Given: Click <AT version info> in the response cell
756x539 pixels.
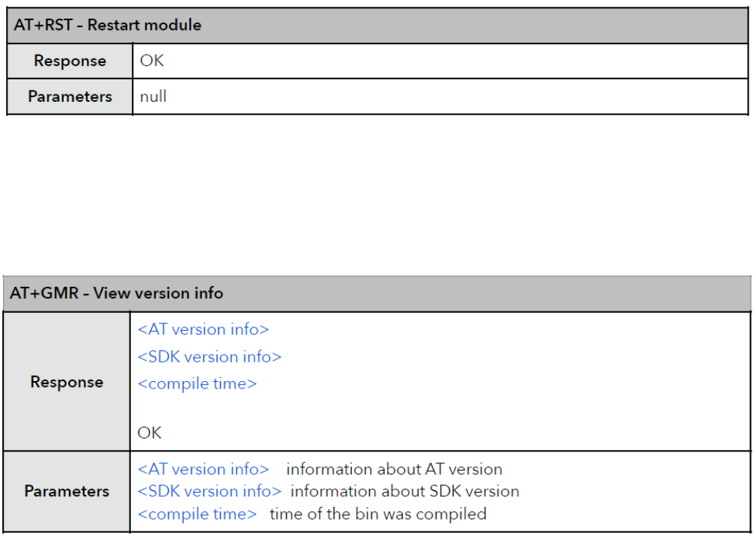Looking at the screenshot, I should coord(203,329).
